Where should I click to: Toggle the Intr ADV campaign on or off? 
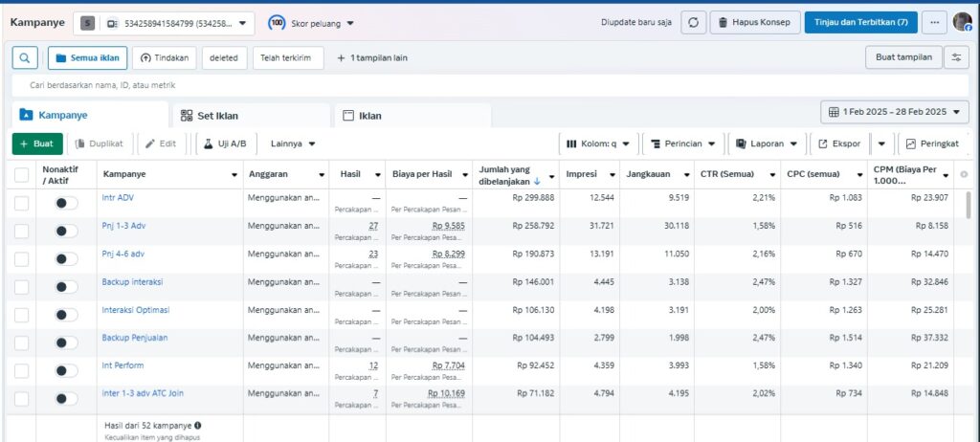pos(66,203)
